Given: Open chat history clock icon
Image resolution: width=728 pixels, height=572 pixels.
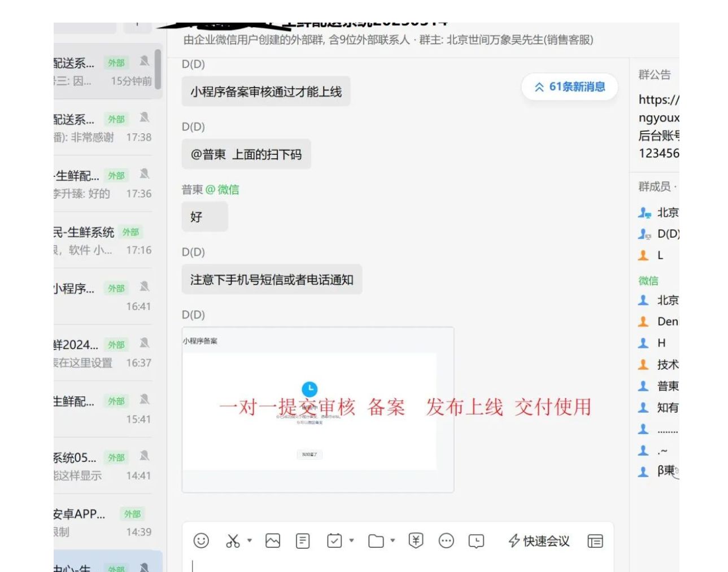Looking at the screenshot, I should pos(476,541).
